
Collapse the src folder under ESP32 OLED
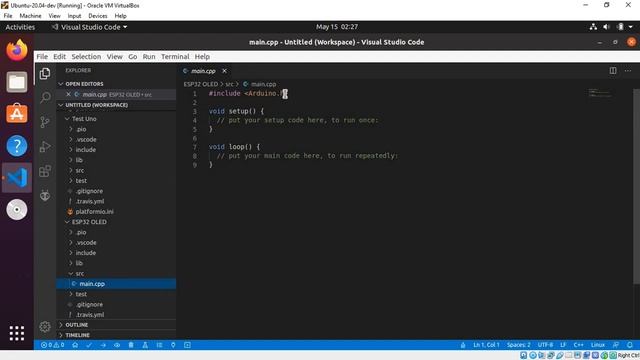(116, 273)
